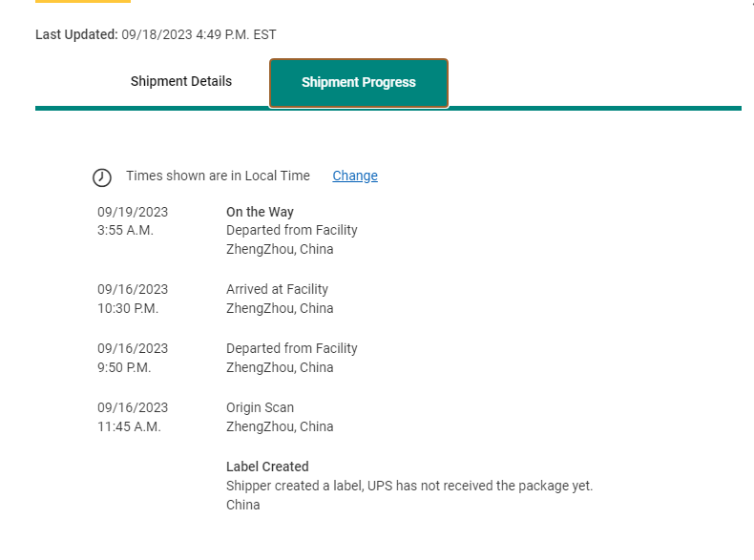
Task: Click 'Departed from Facility' under On the Way
Action: click(292, 230)
